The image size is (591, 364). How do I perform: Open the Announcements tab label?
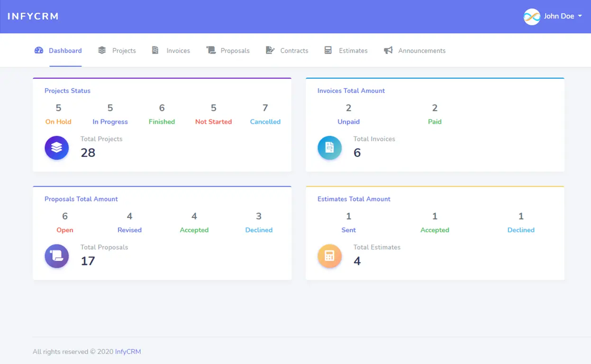click(422, 51)
